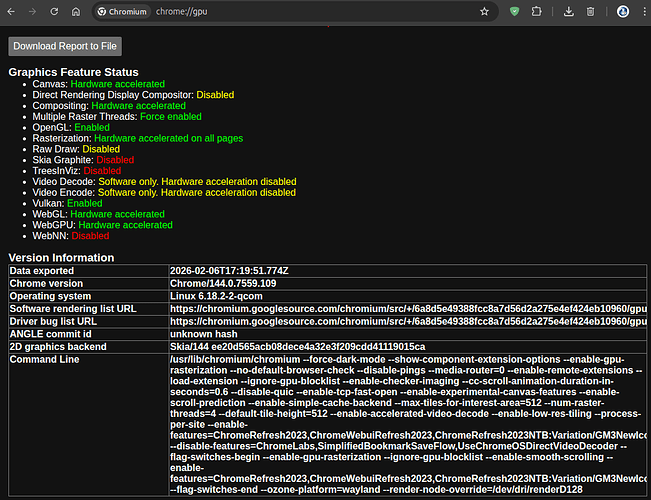651x500 pixels.
Task: Click WebGL: Hardware accelerated entry
Action: tap(99, 214)
